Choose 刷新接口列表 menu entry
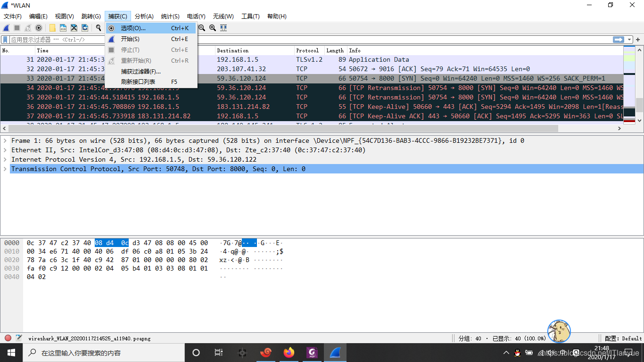Screen dimensions: 644x362 (151, 82)
